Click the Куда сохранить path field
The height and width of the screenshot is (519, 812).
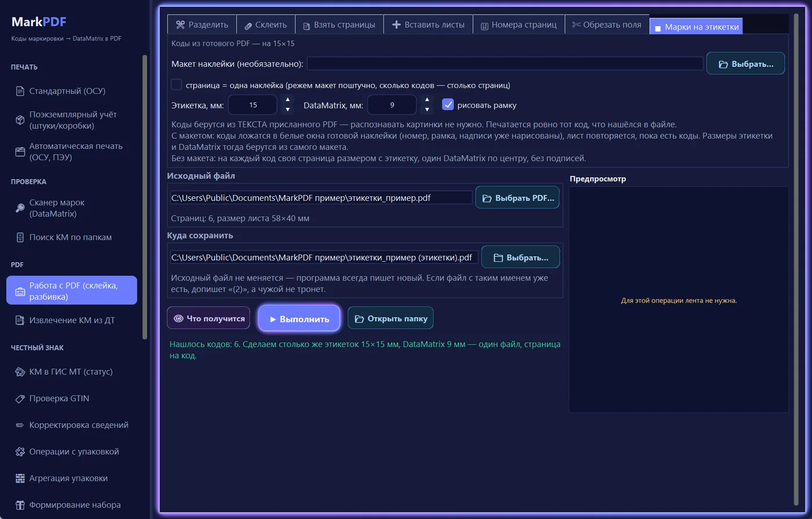click(324, 257)
